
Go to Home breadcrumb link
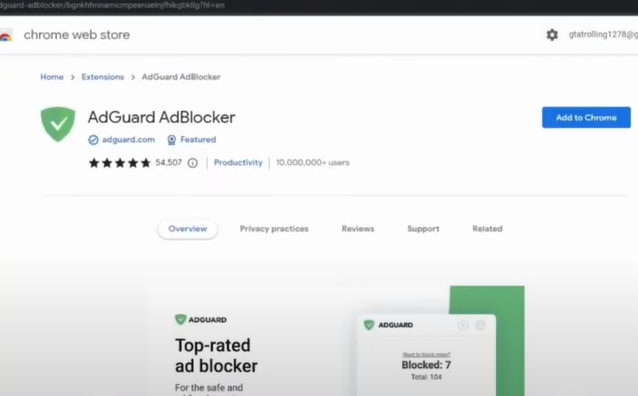pos(52,77)
